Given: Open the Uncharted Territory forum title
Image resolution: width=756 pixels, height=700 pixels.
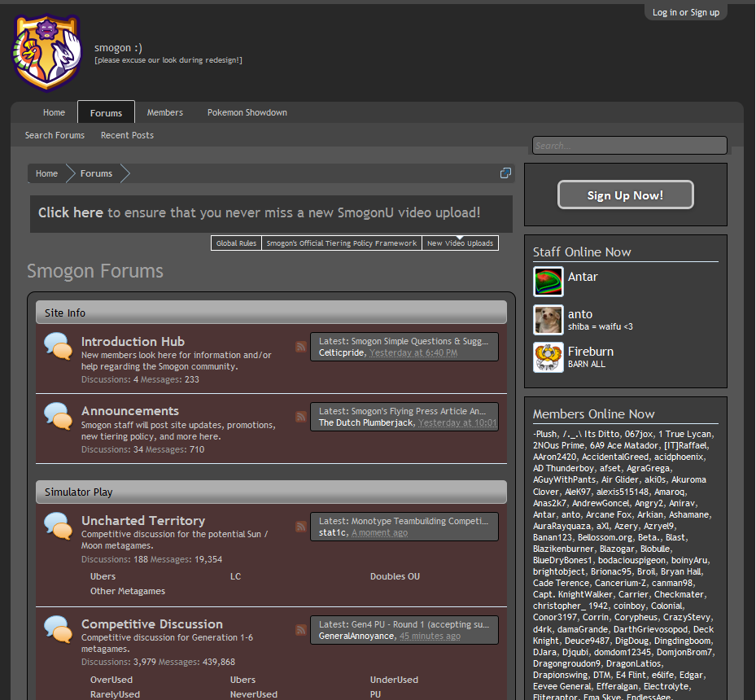Looking at the screenshot, I should (x=143, y=521).
